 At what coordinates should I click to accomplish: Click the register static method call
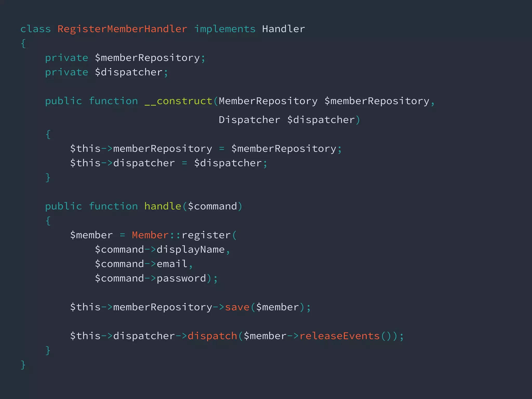[x=206, y=235]
